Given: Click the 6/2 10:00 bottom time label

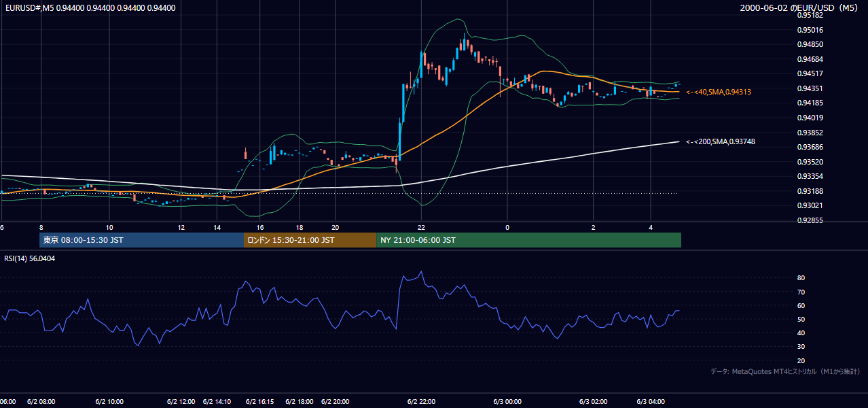Looking at the screenshot, I should tap(109, 402).
